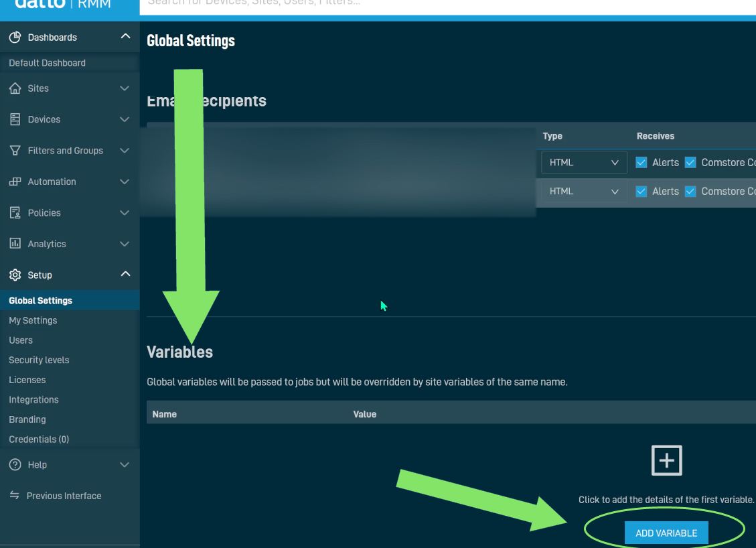Toggle Alerts checkbox in second recipient row

[641, 192]
